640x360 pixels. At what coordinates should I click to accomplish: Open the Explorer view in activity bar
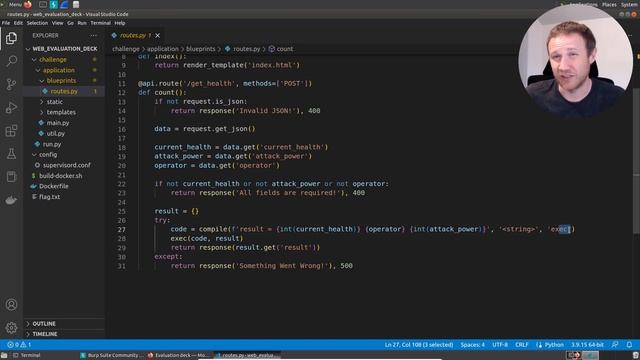pos(11,38)
